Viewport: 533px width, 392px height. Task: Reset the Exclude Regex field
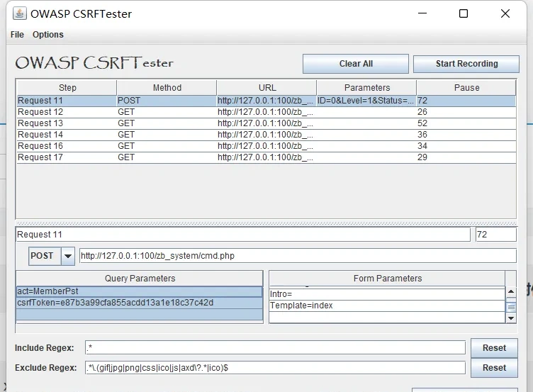[x=494, y=368]
